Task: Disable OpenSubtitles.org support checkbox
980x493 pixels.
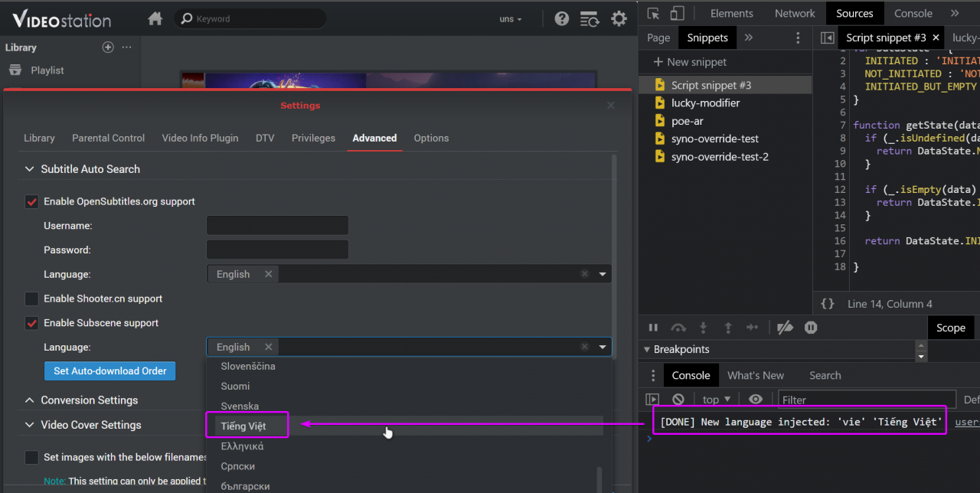Action: 32,202
